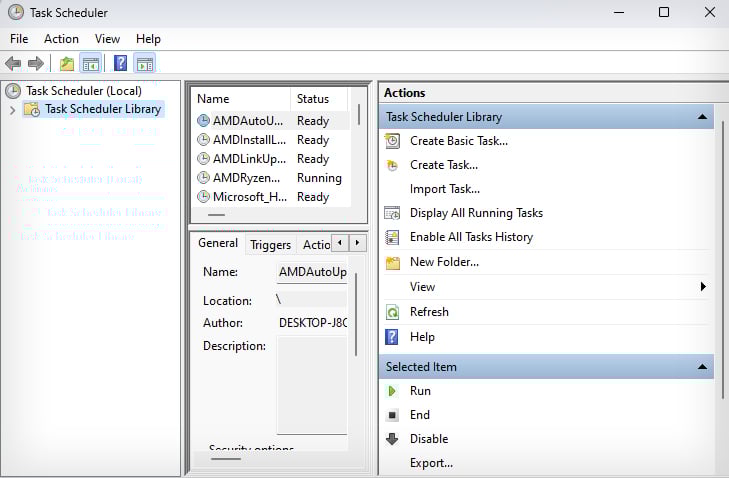Click the clock icon of the AMDInstallL... task

coord(203,139)
